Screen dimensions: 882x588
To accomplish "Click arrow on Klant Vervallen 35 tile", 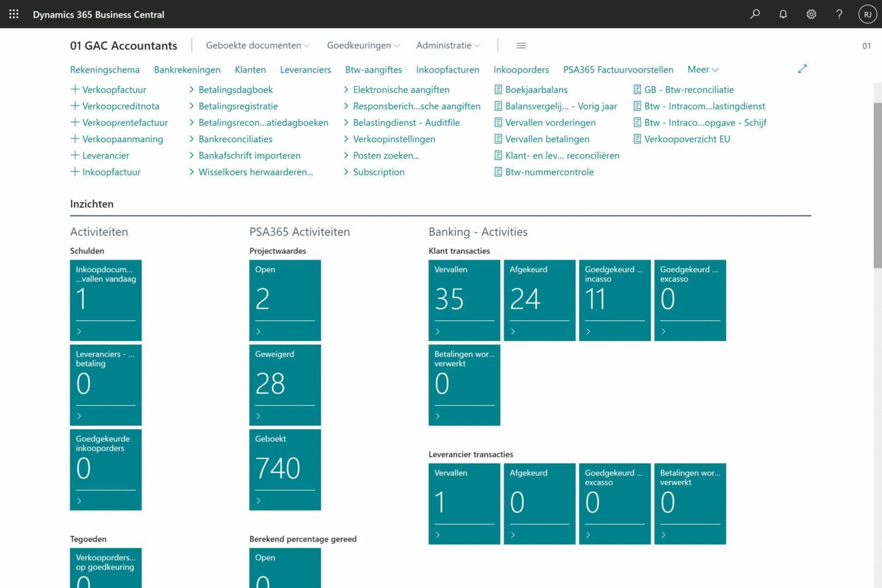I will pos(437,331).
